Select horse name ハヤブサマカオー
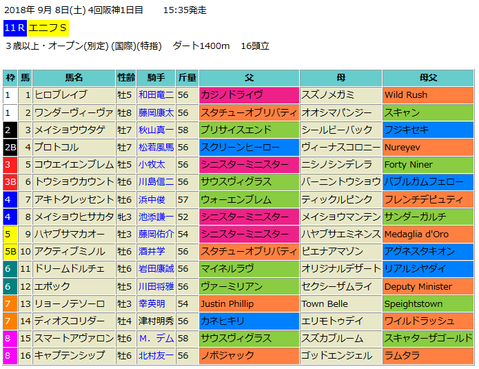The width and height of the screenshot is (479, 369). (x=70, y=234)
